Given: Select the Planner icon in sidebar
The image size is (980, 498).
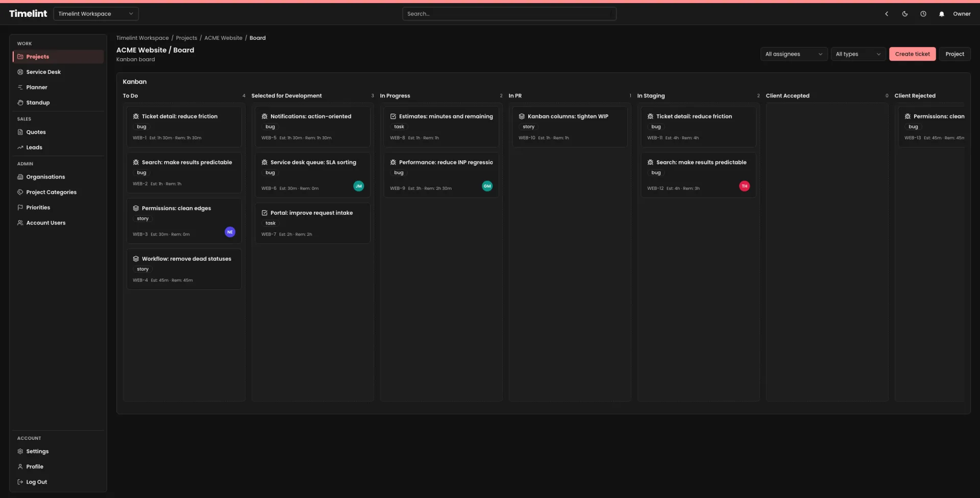Looking at the screenshot, I should click(20, 87).
